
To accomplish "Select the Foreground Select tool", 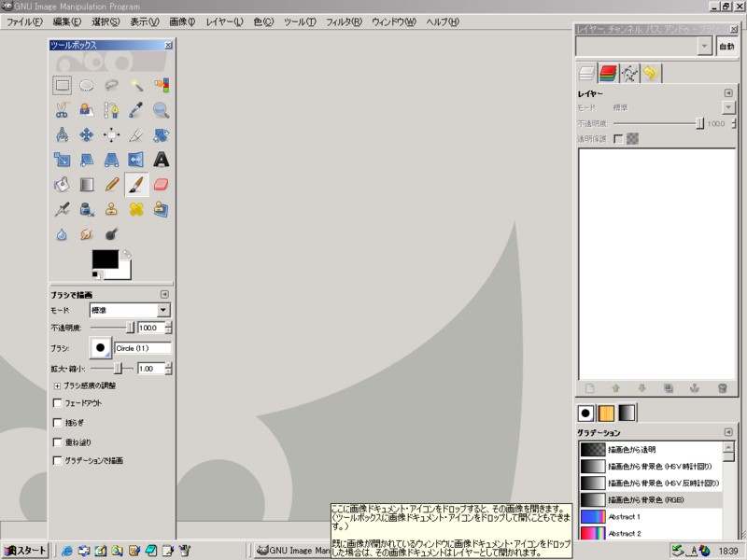I will (x=86, y=110).
